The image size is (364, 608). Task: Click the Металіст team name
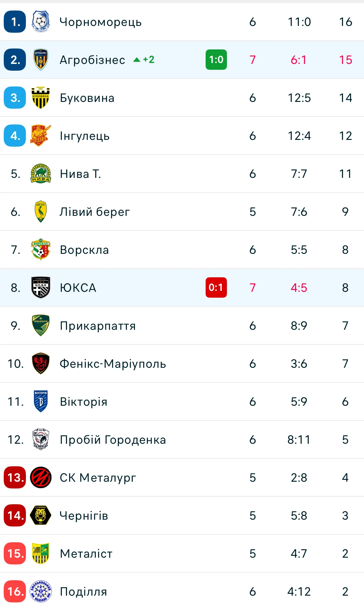86,554
